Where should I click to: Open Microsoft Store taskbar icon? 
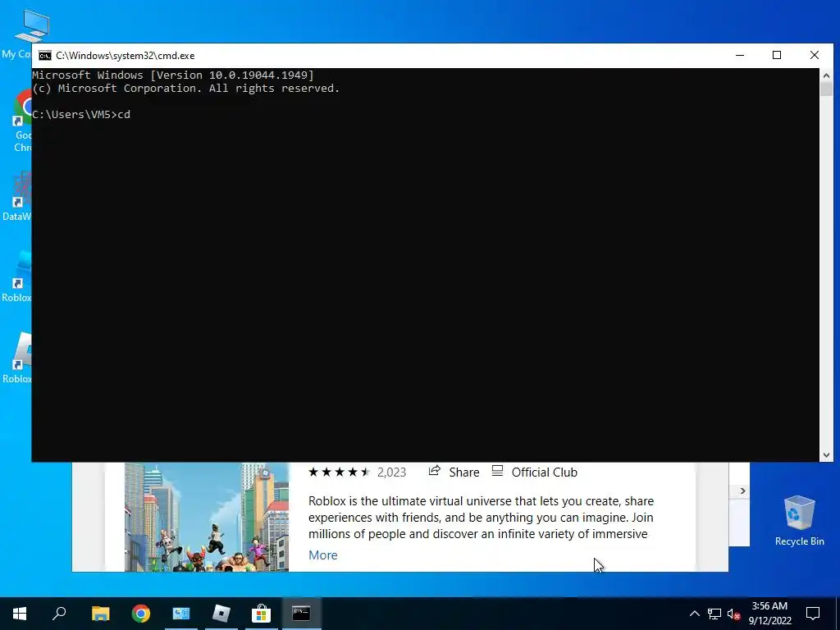[262, 614]
